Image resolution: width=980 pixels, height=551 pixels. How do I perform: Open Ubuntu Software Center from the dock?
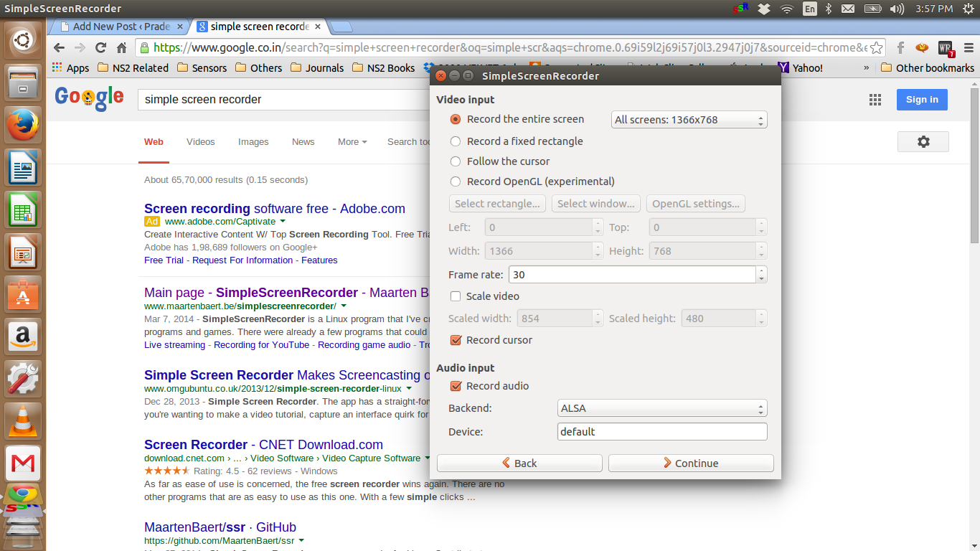click(x=23, y=294)
